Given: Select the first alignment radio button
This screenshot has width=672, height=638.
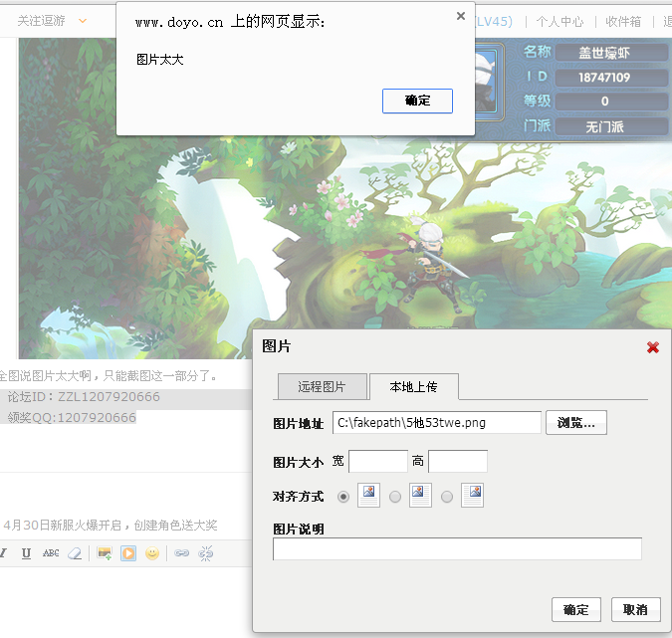Looking at the screenshot, I should 342,497.
